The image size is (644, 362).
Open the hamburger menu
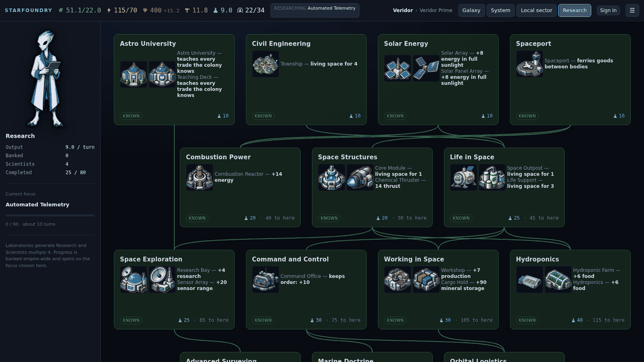pos(632,11)
